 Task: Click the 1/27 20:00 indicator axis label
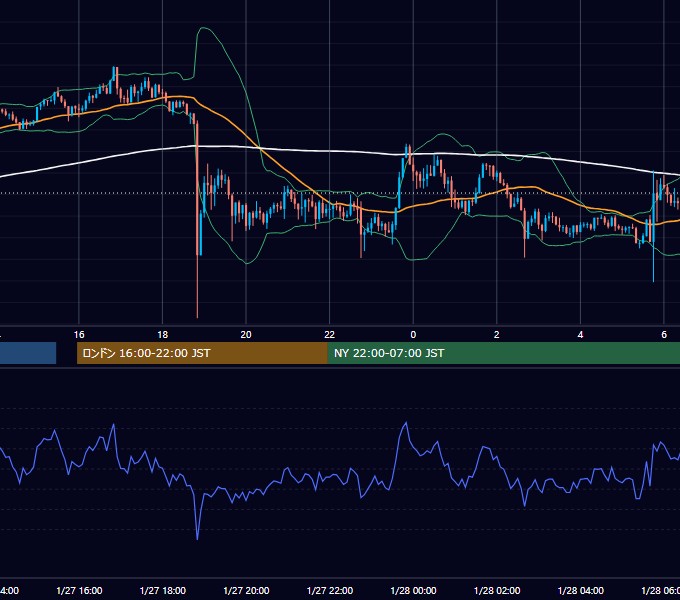click(246, 591)
